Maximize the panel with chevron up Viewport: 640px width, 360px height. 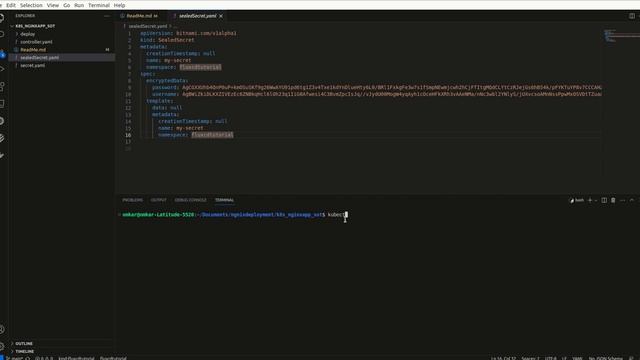tap(632, 200)
